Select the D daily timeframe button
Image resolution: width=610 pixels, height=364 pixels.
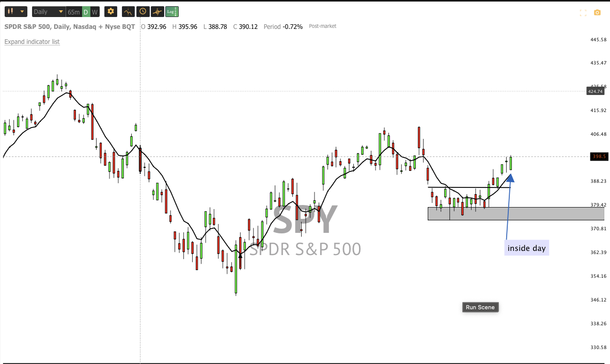click(86, 12)
